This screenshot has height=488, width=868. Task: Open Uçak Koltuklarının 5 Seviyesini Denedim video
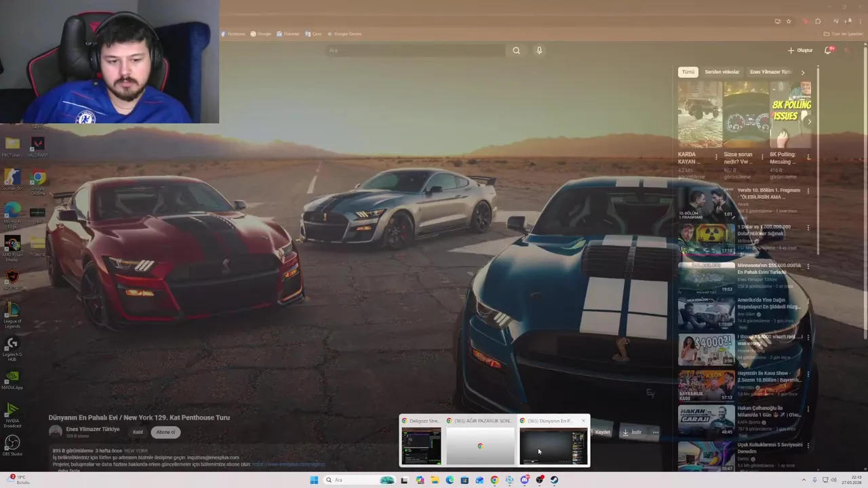pyautogui.click(x=769, y=448)
